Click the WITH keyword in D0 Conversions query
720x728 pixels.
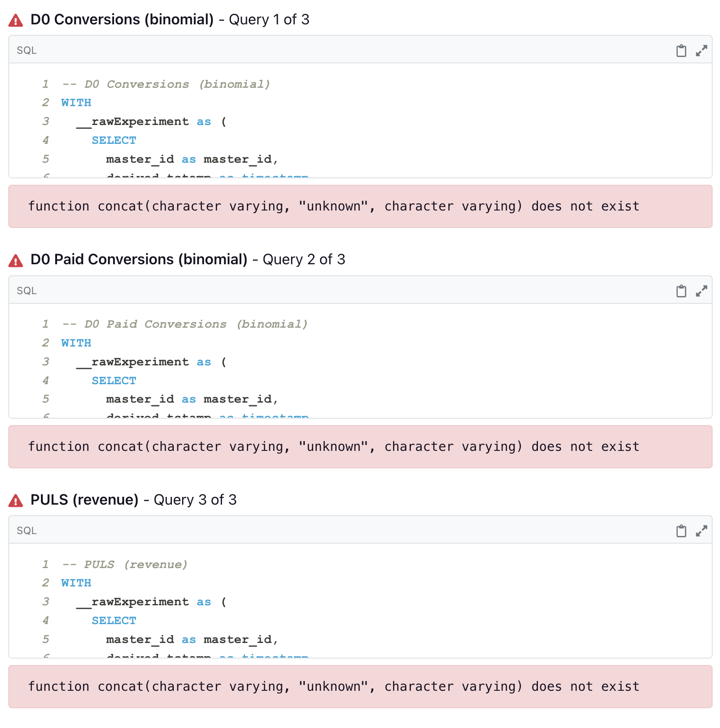(75, 102)
